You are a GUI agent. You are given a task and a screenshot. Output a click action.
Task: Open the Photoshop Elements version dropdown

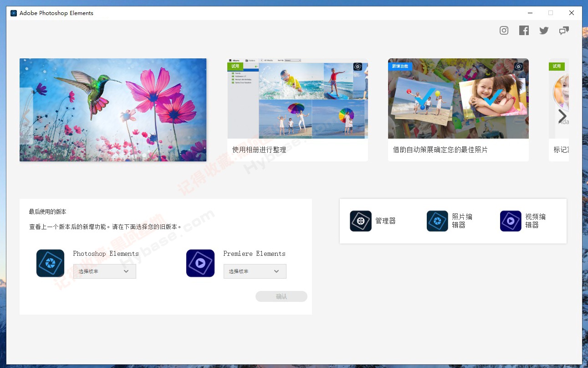pos(104,271)
